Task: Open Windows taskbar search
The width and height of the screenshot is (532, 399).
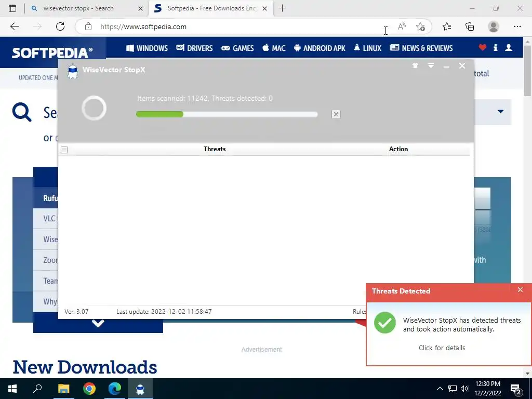Action: tap(37, 389)
